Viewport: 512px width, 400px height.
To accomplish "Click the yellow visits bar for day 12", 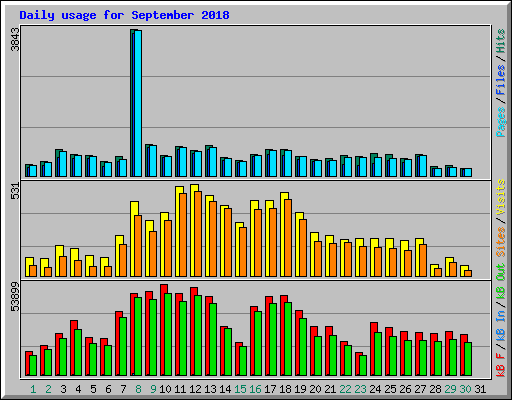I will tap(193, 230).
